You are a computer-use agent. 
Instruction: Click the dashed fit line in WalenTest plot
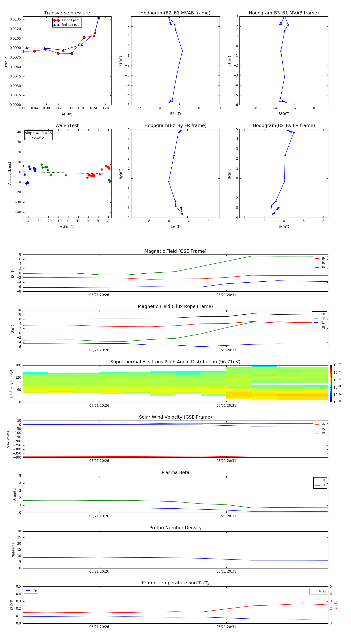point(67,173)
